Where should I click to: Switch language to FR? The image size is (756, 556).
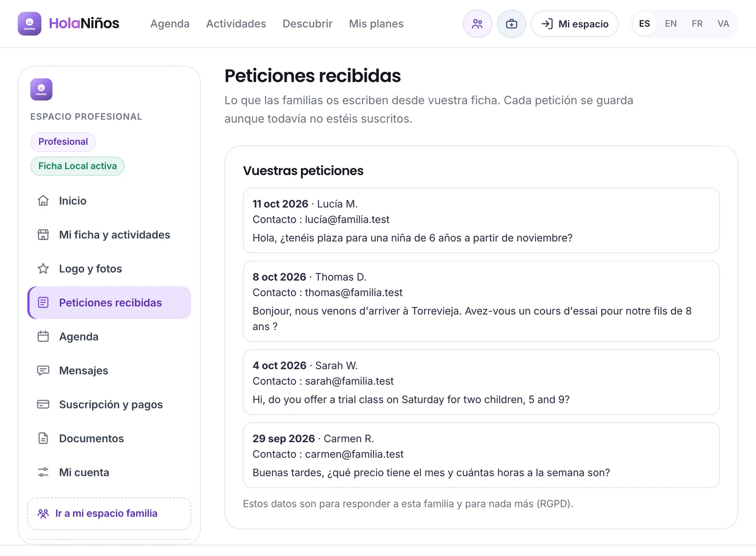(697, 24)
